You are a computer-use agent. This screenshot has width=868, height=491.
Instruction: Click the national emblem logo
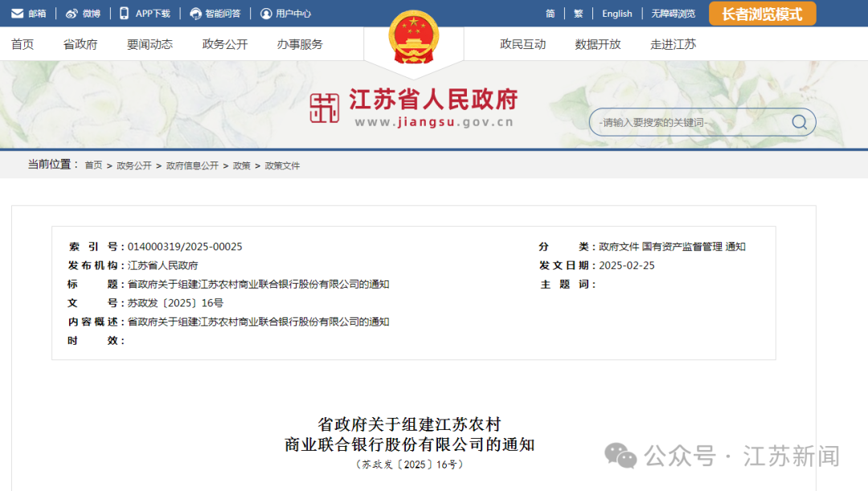click(x=414, y=38)
